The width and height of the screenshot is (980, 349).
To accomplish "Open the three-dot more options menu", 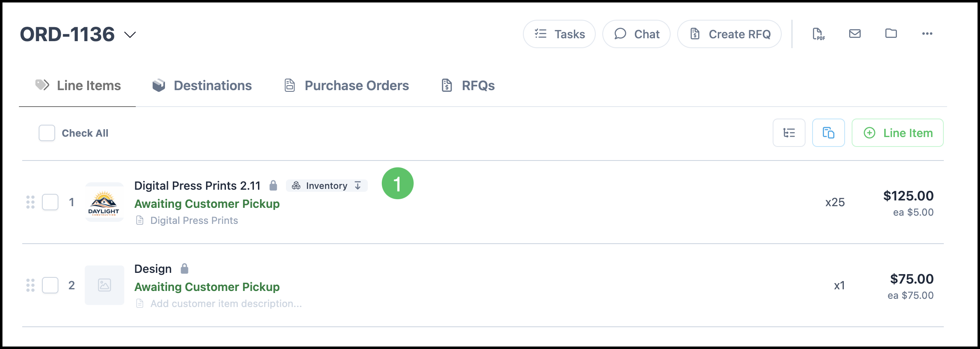I will click(x=927, y=34).
